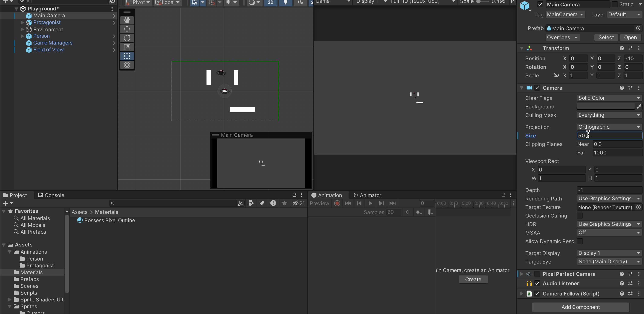Select the Rect tool
The height and width of the screenshot is (314, 644).
click(x=127, y=56)
